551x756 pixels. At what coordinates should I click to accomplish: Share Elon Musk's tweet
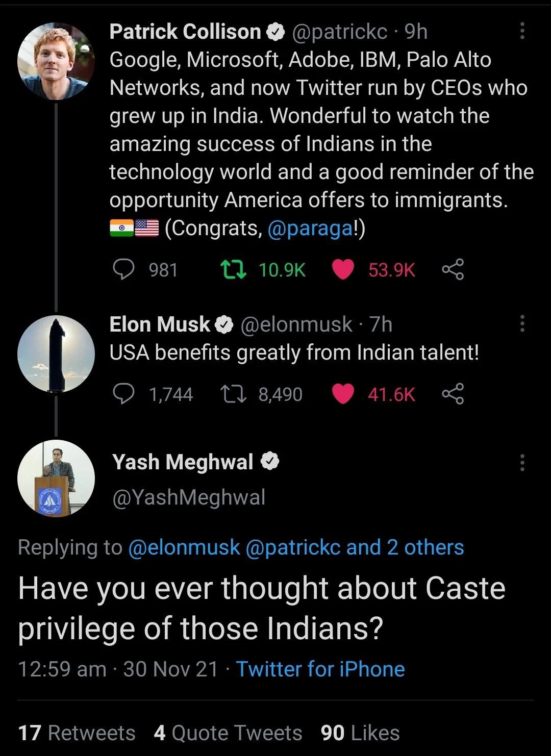click(x=453, y=394)
